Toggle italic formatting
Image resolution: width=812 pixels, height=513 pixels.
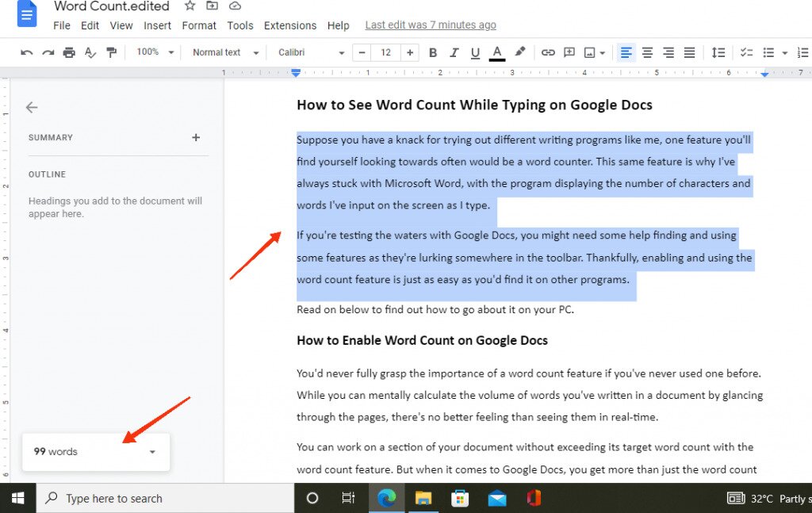point(454,52)
